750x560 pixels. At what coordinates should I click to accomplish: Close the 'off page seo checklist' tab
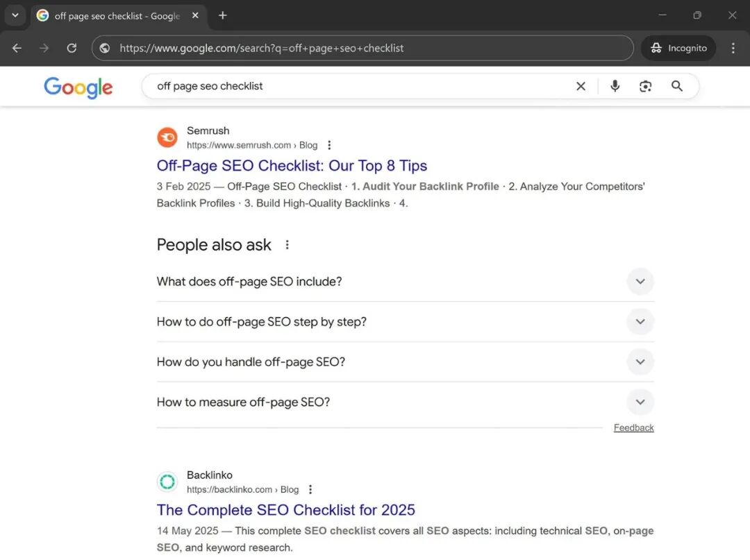(x=195, y=15)
